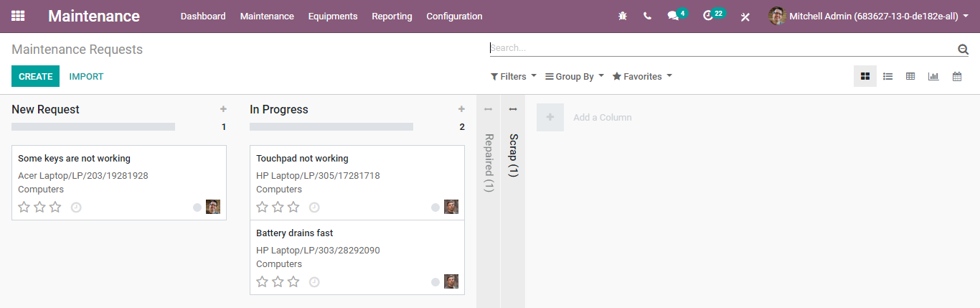
Task: Click Add a Column text
Action: [x=603, y=117]
